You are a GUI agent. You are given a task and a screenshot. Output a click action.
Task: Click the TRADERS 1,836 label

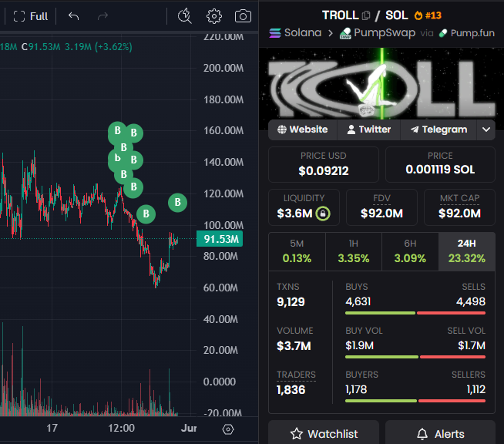[x=296, y=375]
